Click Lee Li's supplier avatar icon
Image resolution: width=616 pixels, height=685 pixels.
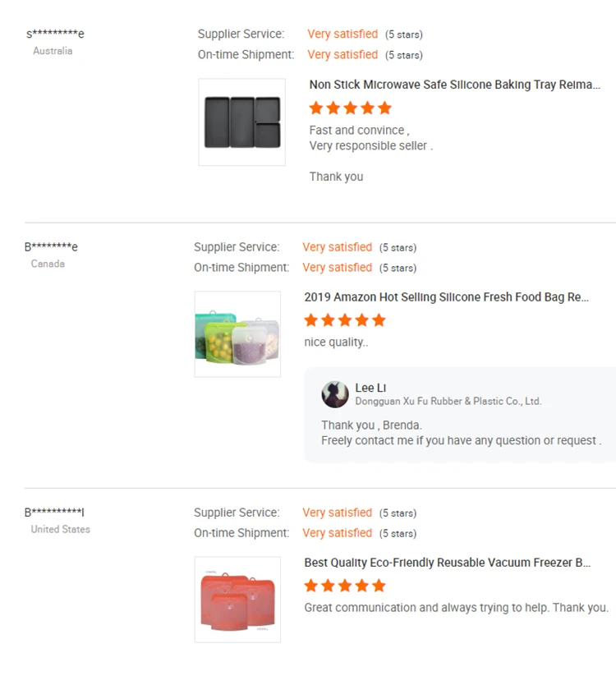point(335,394)
